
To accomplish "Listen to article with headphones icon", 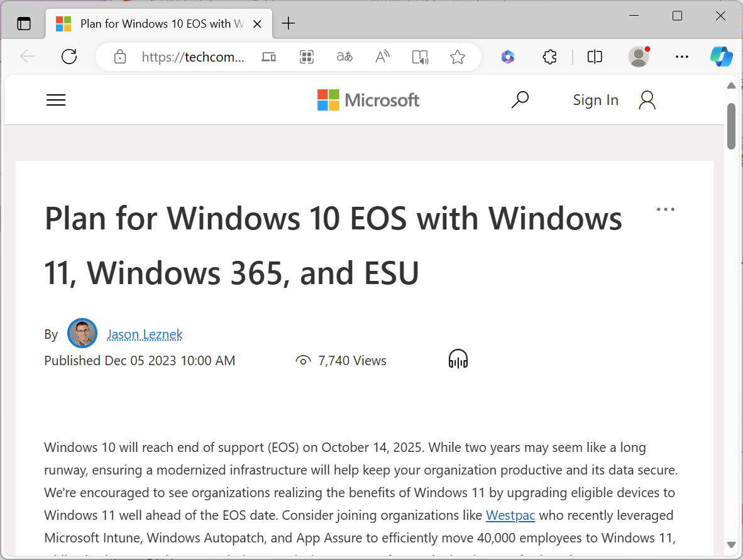I will point(458,359).
